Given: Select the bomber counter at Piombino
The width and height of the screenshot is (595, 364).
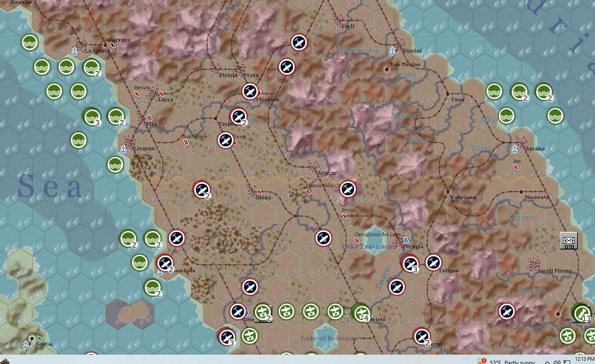Looking at the screenshot, I should 164,263.
